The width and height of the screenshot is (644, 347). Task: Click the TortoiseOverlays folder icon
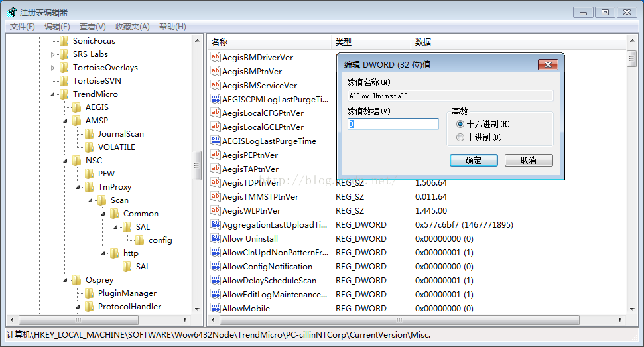(64, 68)
